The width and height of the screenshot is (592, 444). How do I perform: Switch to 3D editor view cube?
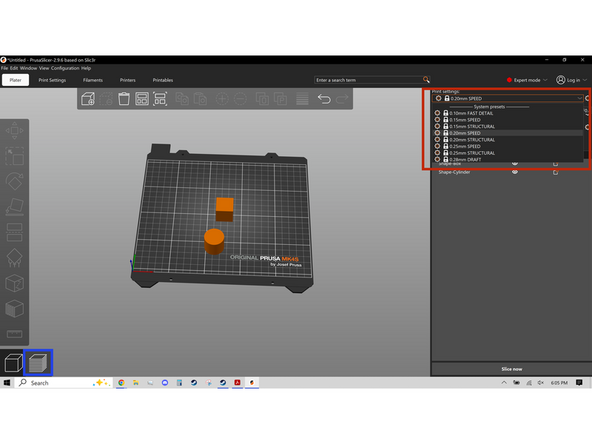(13, 363)
